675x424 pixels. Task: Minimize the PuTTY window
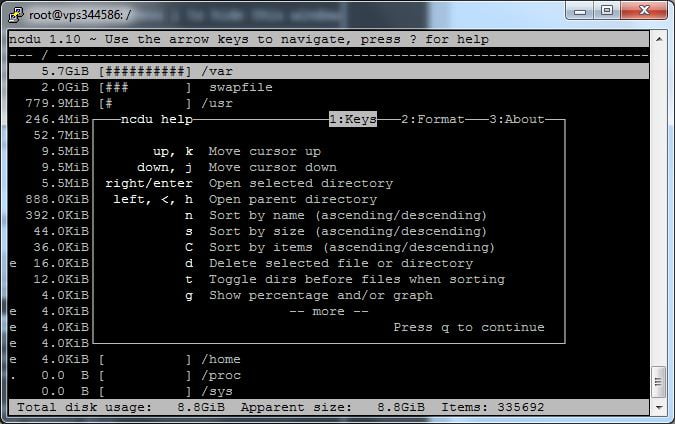tap(579, 11)
